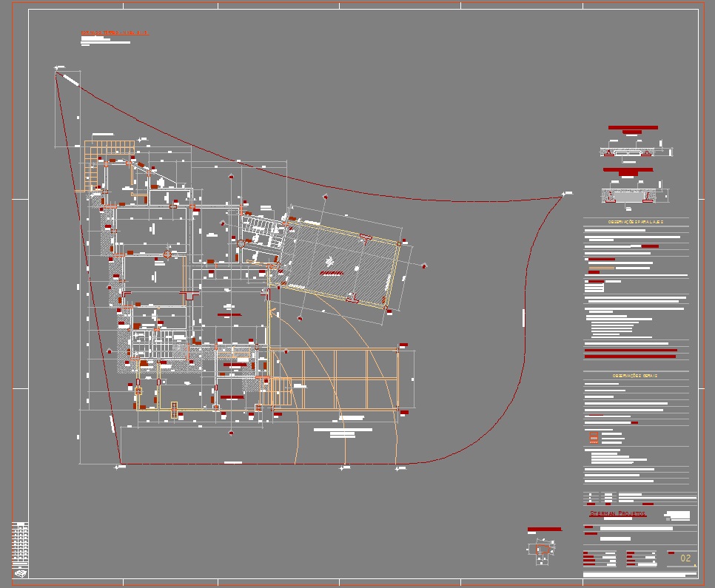Click the upper section detail drawing at right

tap(637, 152)
